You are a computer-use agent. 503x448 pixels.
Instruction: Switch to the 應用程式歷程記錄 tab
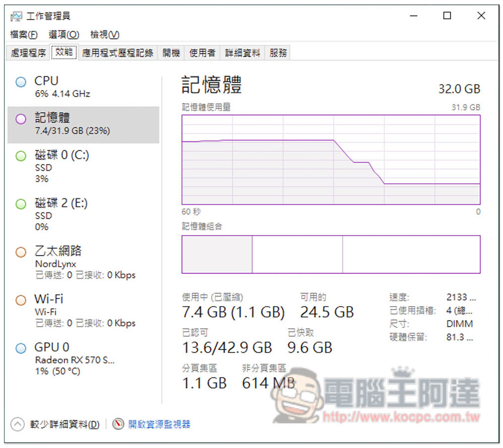(118, 53)
